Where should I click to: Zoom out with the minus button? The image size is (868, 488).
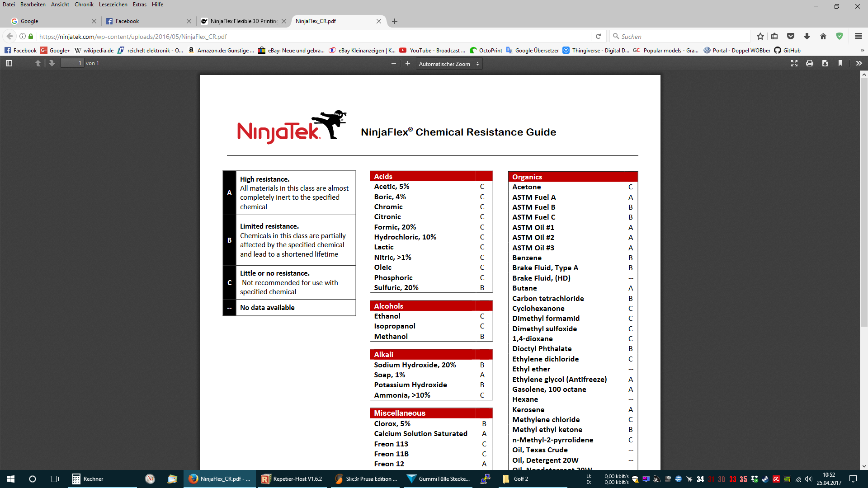[394, 63]
